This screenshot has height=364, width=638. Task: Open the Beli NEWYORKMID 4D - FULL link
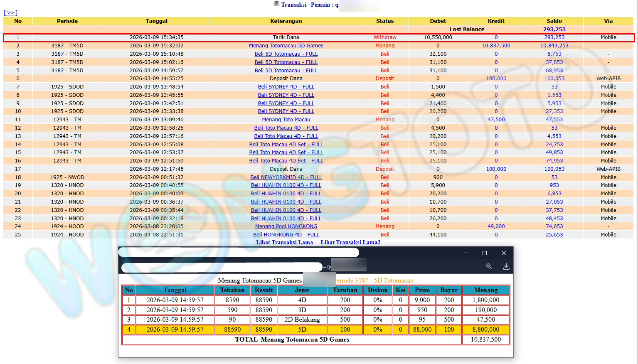point(286,177)
